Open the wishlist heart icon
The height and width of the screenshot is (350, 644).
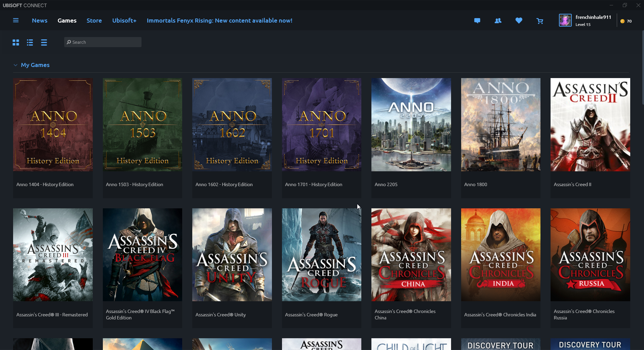(x=519, y=21)
